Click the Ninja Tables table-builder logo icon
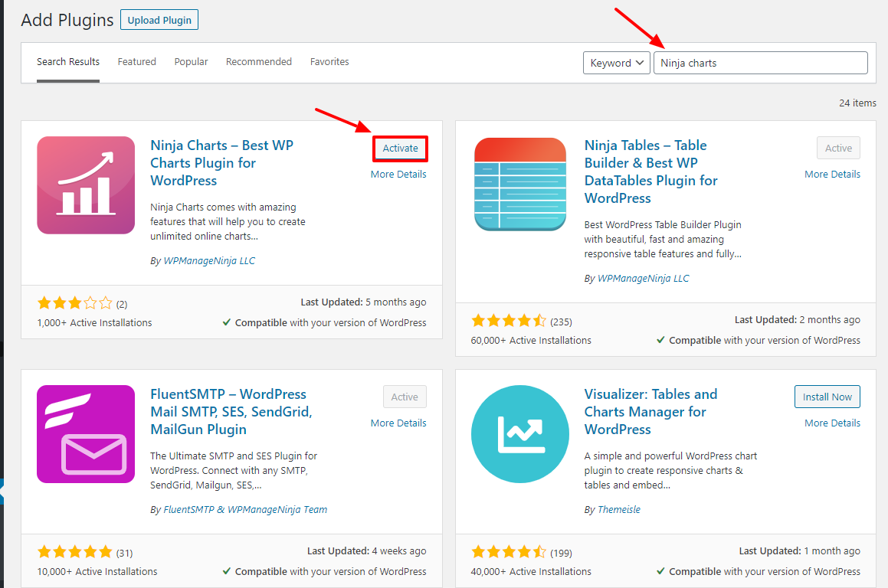 519,185
